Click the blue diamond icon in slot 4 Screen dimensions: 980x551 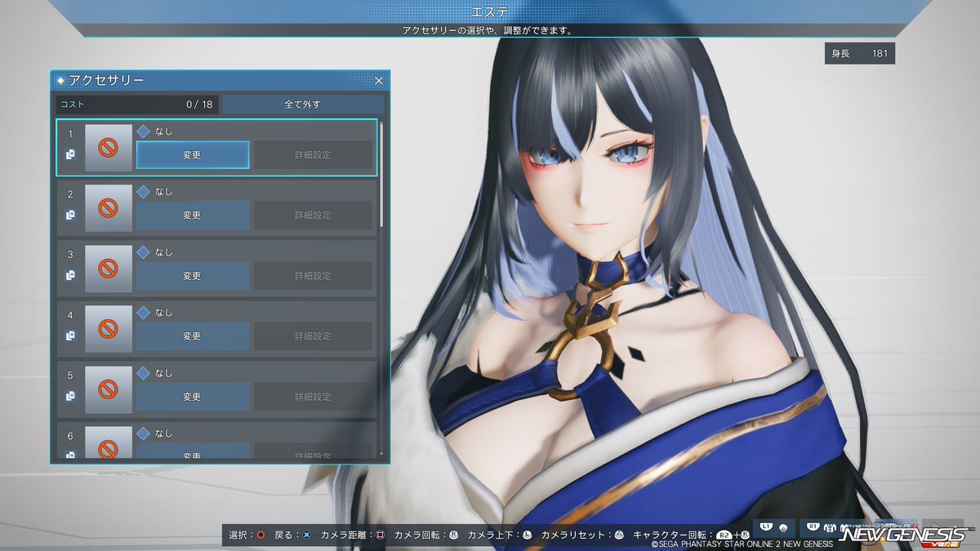(143, 312)
